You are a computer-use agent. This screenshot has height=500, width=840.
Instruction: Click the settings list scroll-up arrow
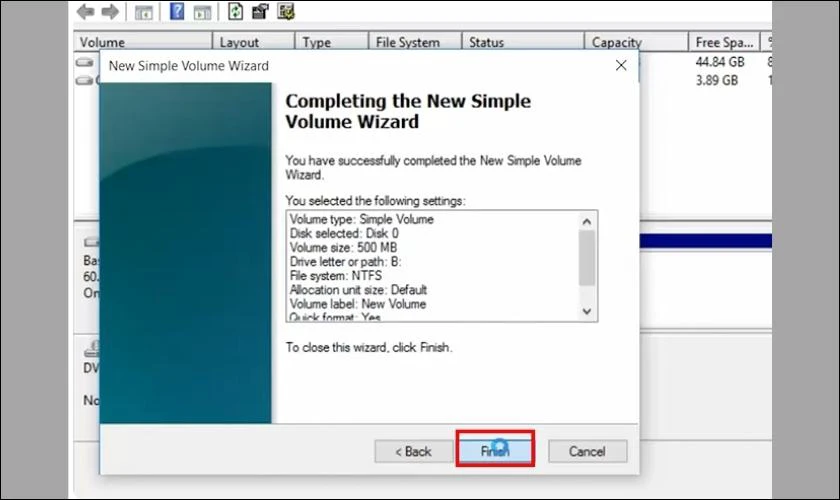pyautogui.click(x=587, y=220)
